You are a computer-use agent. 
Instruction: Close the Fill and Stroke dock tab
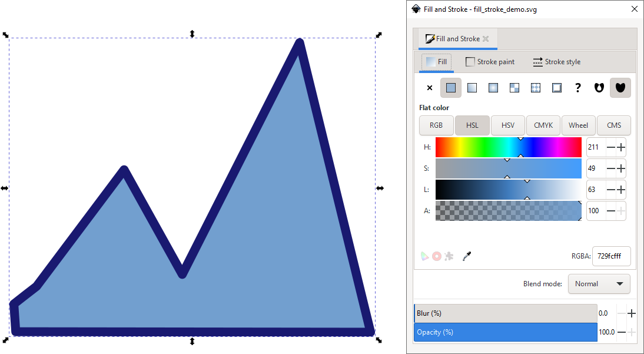(x=486, y=39)
